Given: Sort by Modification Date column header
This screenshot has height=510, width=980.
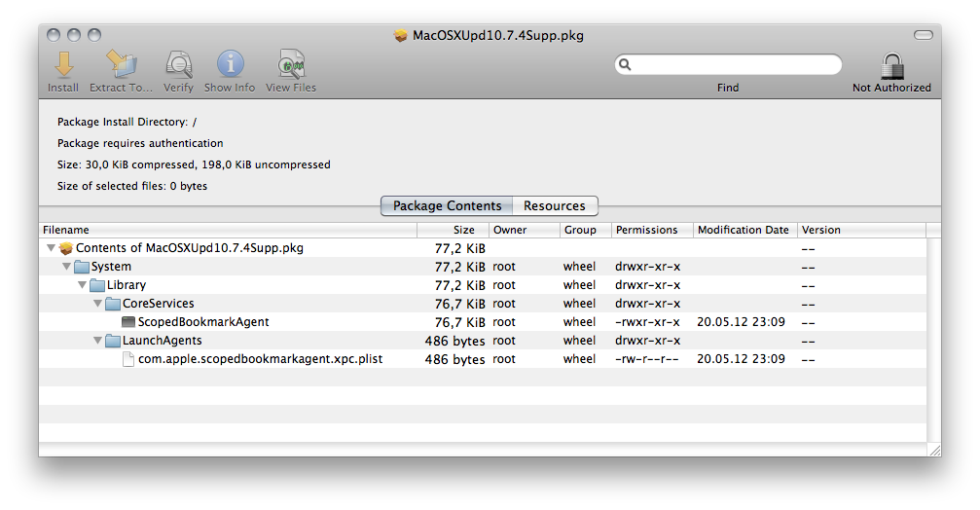Looking at the screenshot, I should click(745, 230).
